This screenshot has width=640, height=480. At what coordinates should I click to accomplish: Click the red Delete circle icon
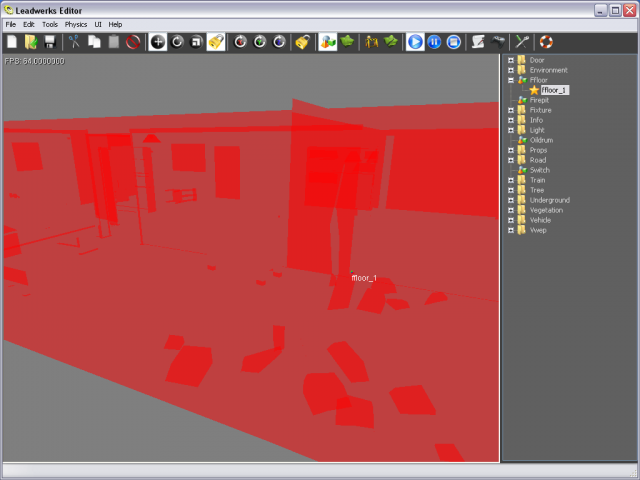(x=133, y=42)
